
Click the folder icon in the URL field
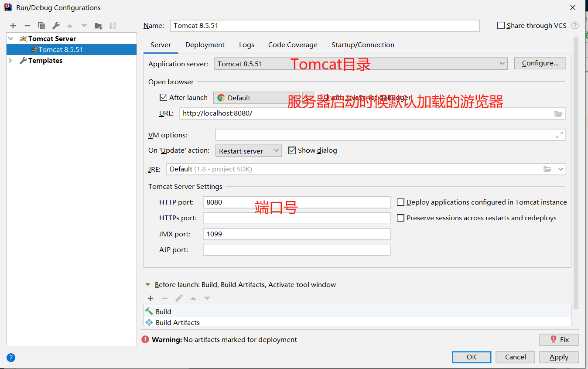coord(558,113)
